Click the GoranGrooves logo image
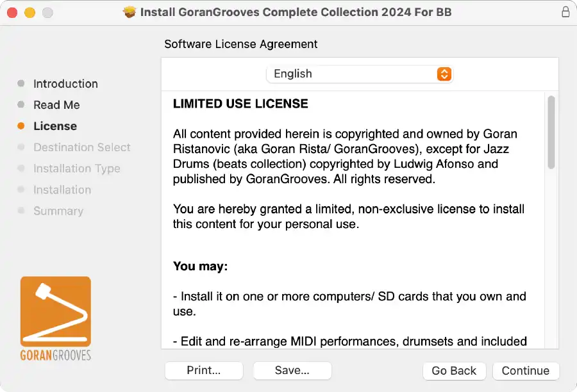This screenshot has width=577, height=392. (56, 318)
